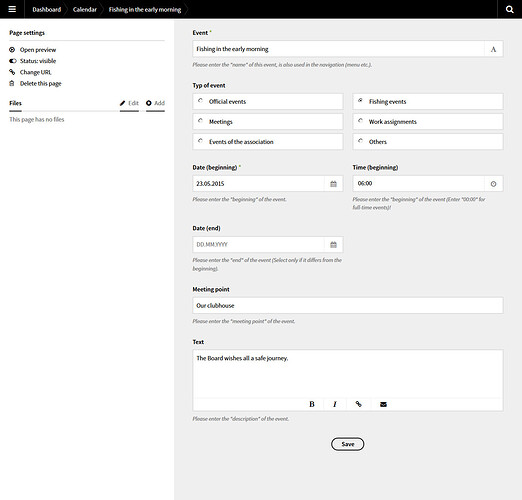This screenshot has height=500, width=522.
Task: Click the search magnifier icon
Action: [509, 9]
